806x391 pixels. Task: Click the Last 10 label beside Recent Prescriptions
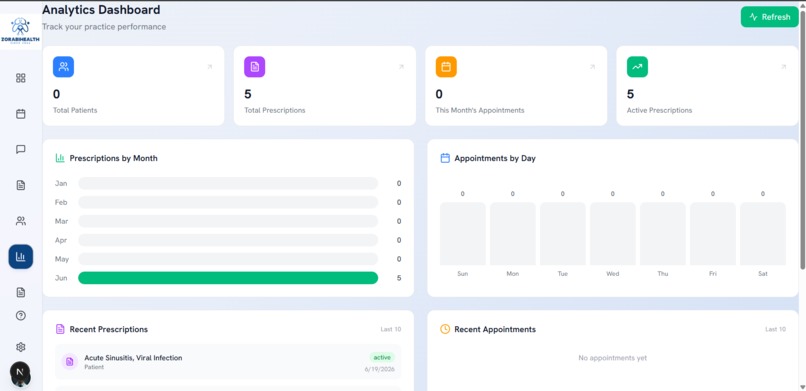(391, 329)
